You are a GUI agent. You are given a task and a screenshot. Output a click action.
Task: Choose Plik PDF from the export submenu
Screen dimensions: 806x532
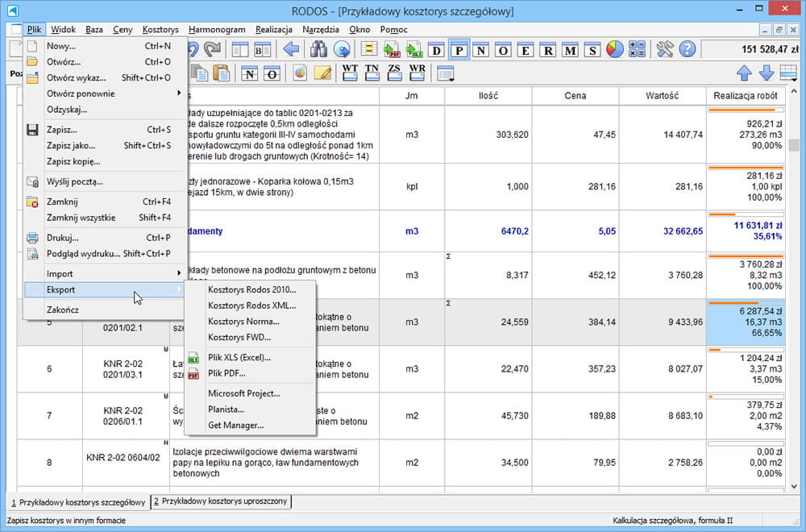tap(226, 373)
